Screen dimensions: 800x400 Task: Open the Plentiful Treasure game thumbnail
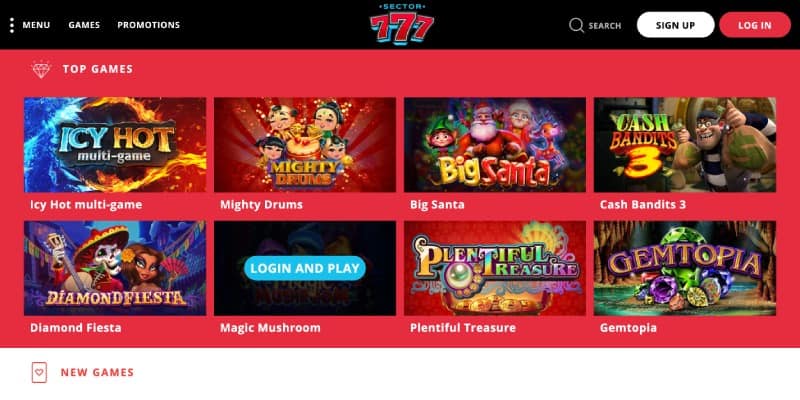tap(495, 268)
